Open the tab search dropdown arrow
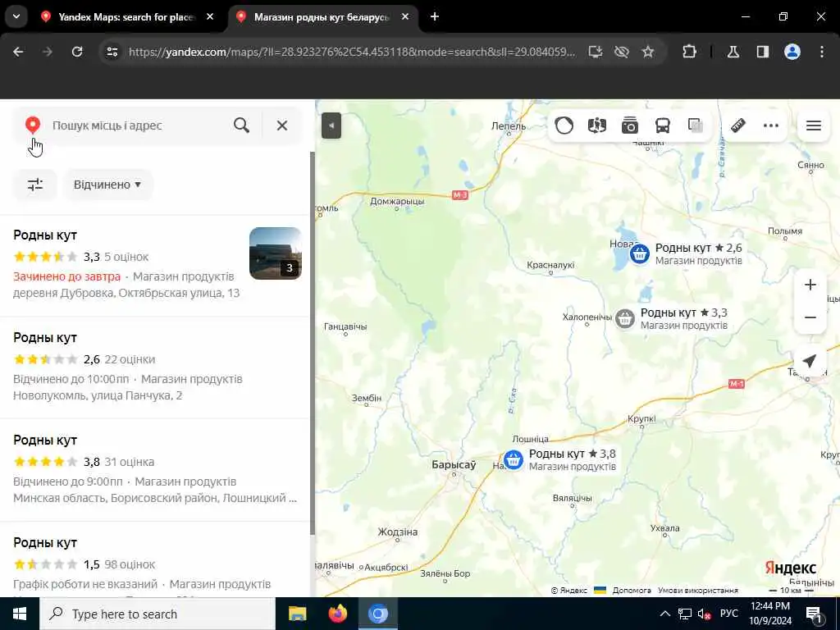 (x=16, y=16)
